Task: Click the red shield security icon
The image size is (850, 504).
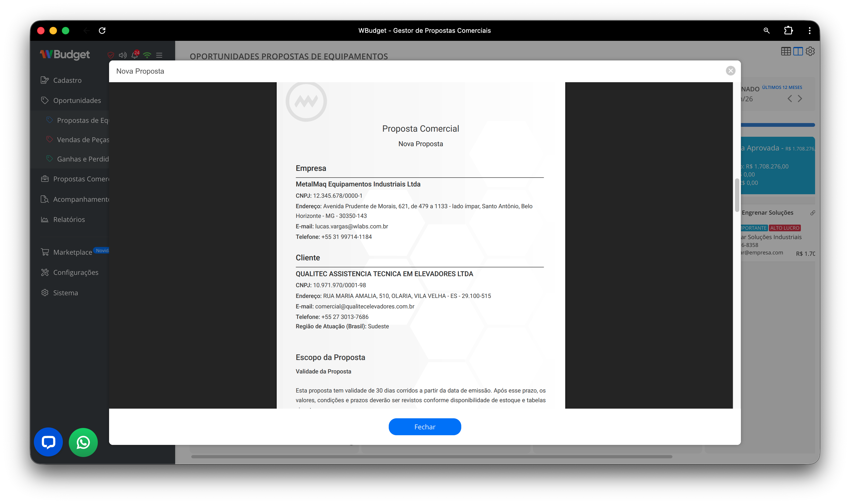Action: click(110, 55)
